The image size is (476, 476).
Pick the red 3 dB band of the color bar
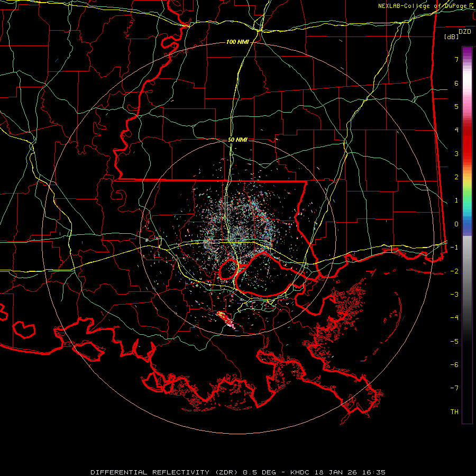[467, 153]
